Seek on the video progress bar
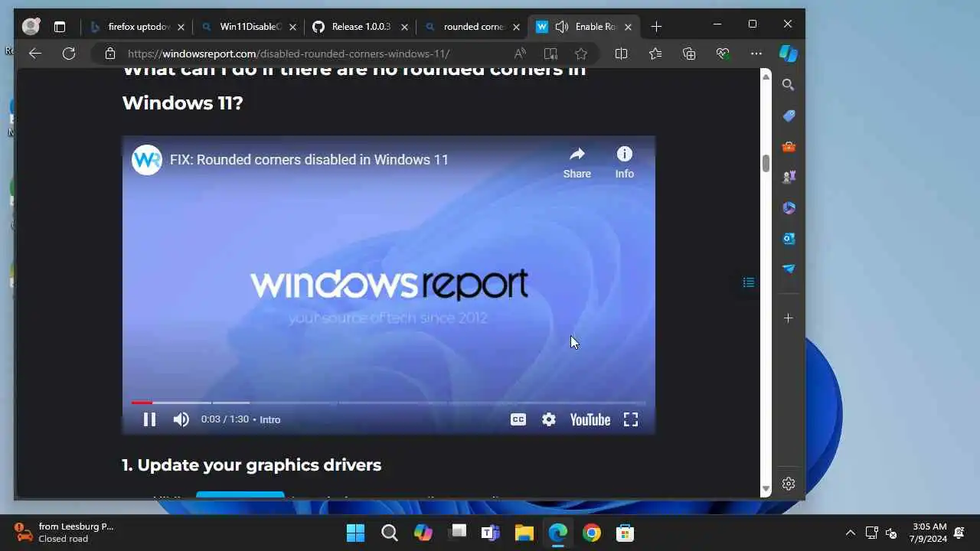This screenshot has width=980, height=551. coord(388,403)
